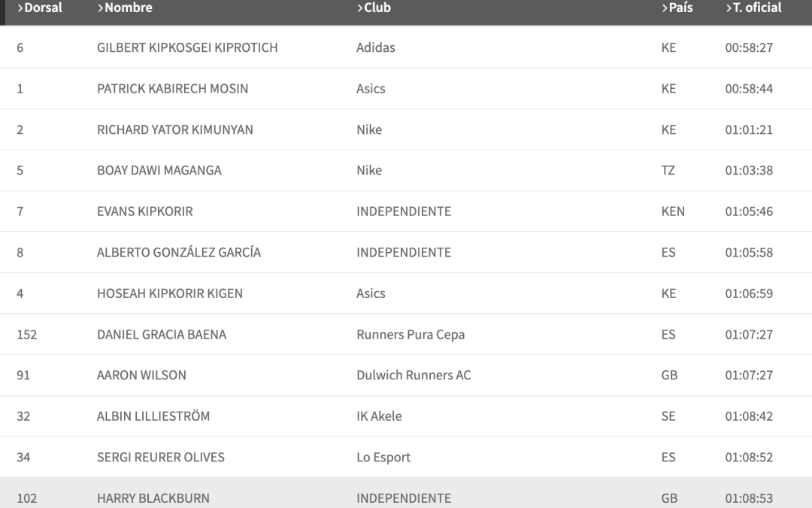
Task: Click the Dulwich Runners AC club cell
Action: (x=414, y=375)
